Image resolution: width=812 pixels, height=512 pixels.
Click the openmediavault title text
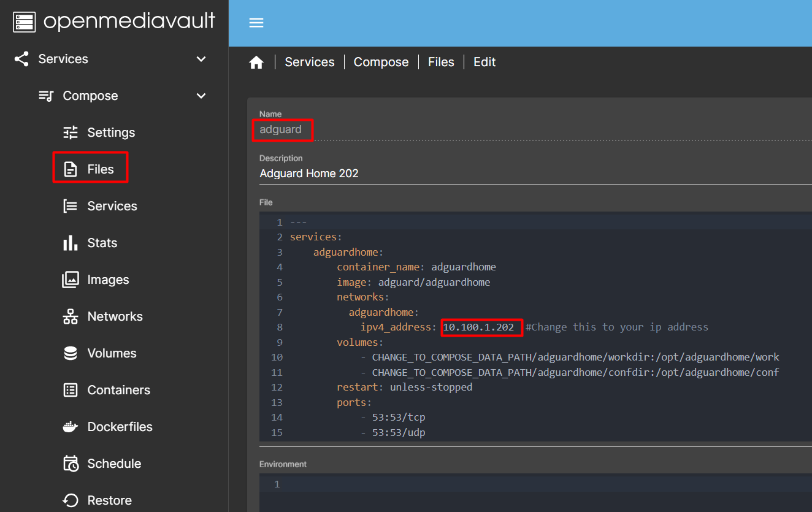pyautogui.click(x=129, y=21)
